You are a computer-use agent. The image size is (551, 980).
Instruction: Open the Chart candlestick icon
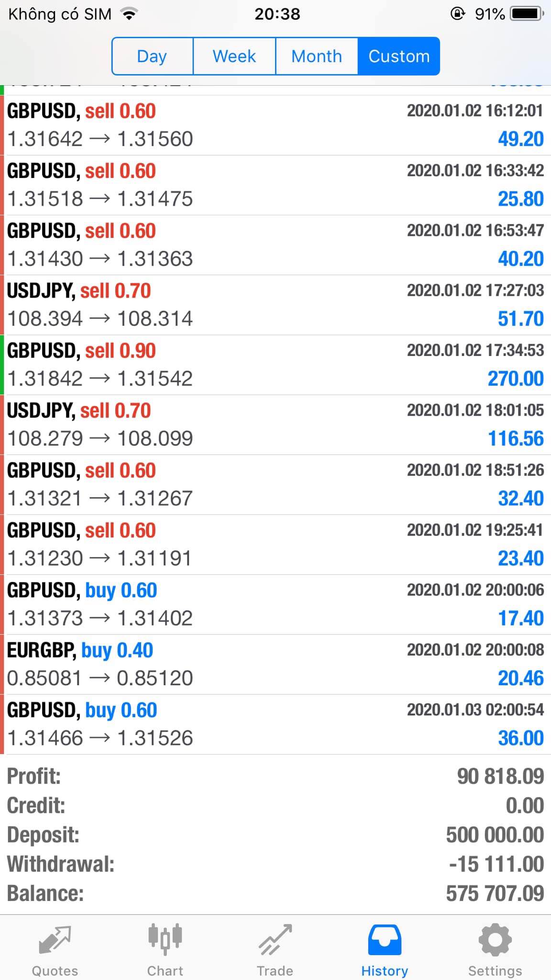165,938
